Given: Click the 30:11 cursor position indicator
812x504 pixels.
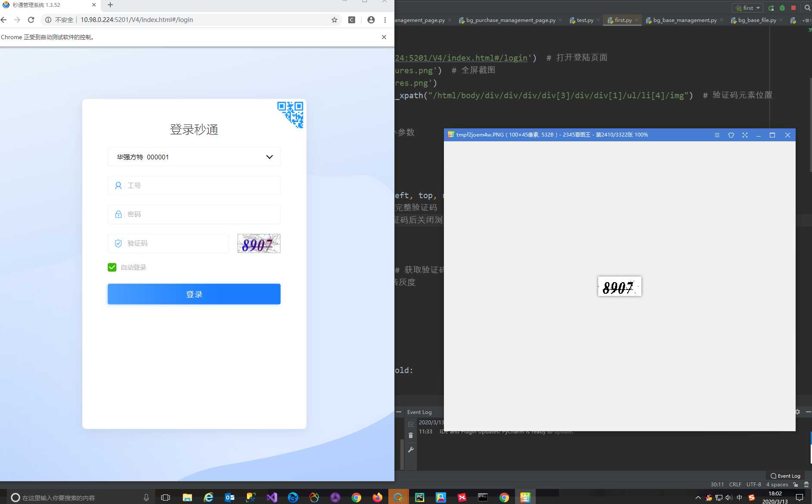Looking at the screenshot, I should pos(717,485).
